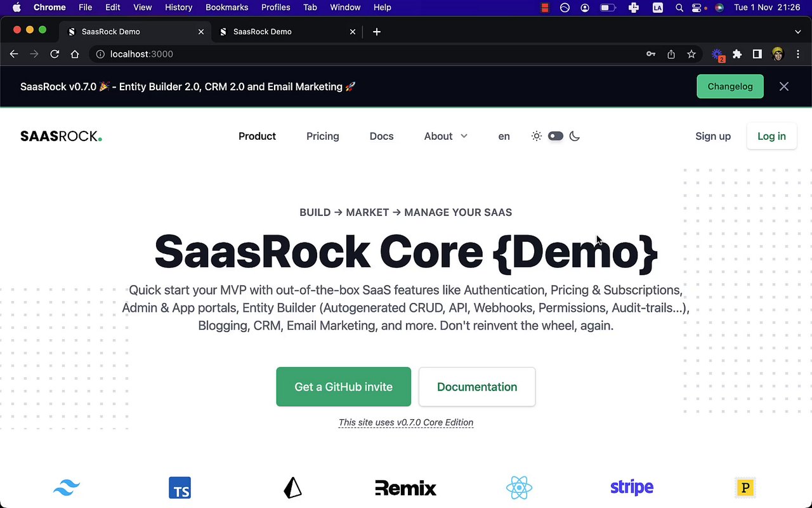Click the Chrome profile avatar
Viewport: 812px width, 508px height.
[x=778, y=54]
